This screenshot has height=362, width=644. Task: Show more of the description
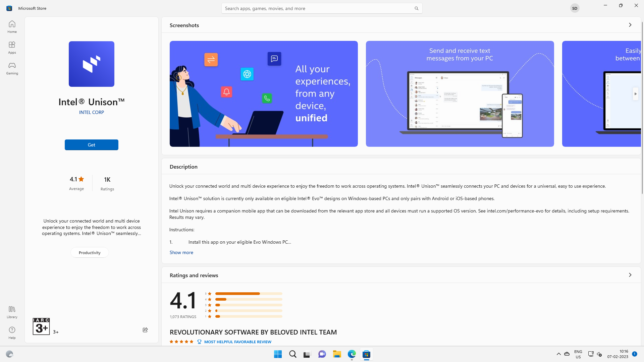tap(181, 252)
